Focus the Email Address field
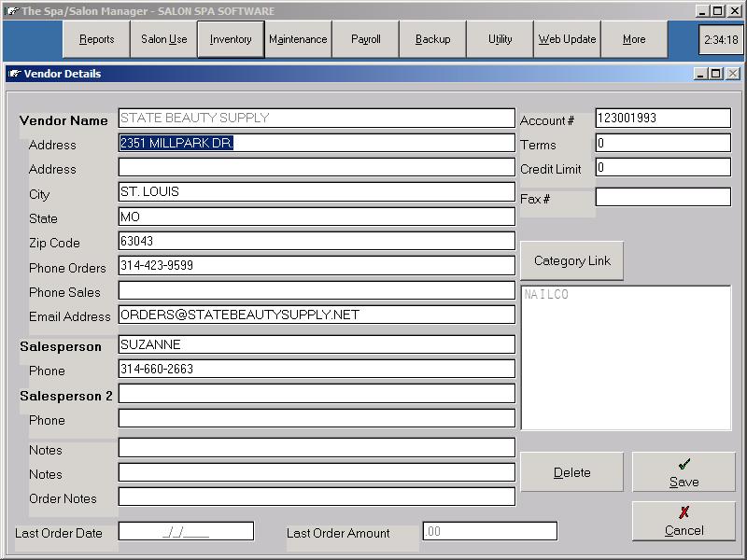Screen dimensions: 747x560 (x=317, y=315)
